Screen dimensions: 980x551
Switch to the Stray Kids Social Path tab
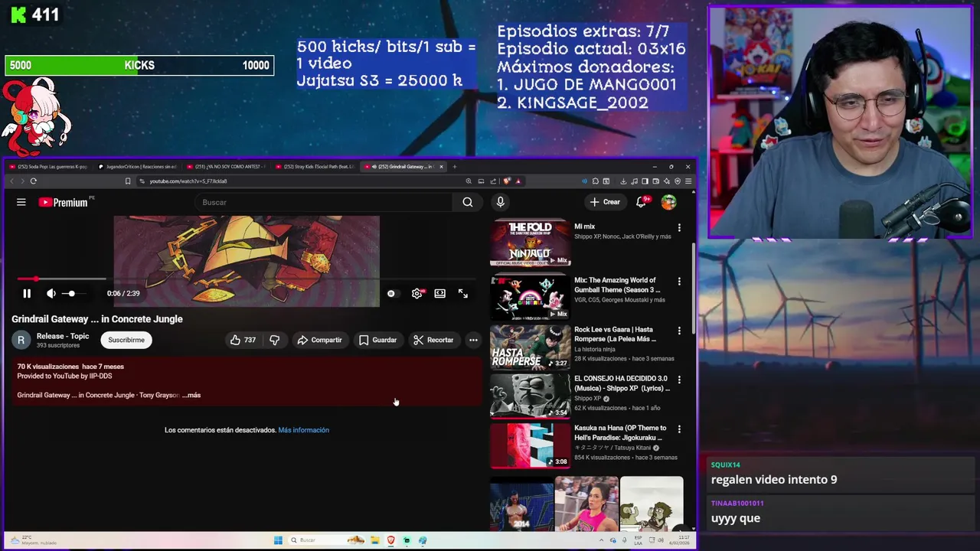tap(315, 166)
